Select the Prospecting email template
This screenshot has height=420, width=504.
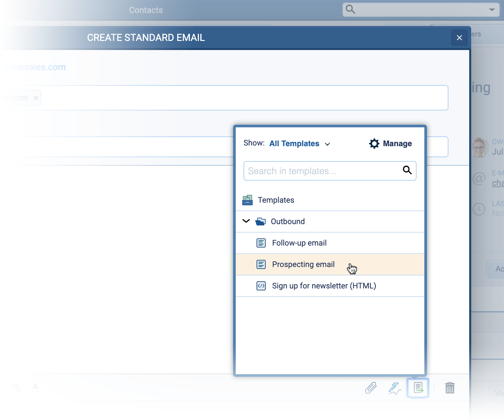click(303, 264)
